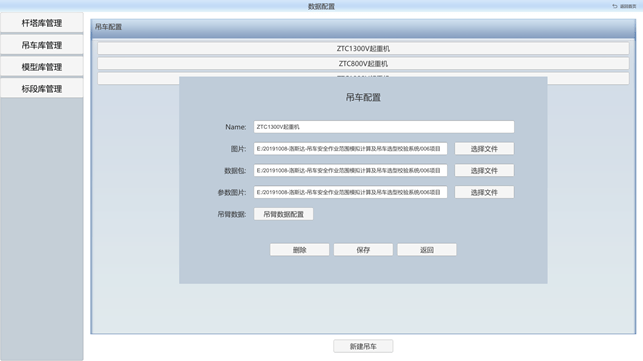The width and height of the screenshot is (643, 361).
Task: Click the 保存 save button
Action: click(x=363, y=250)
